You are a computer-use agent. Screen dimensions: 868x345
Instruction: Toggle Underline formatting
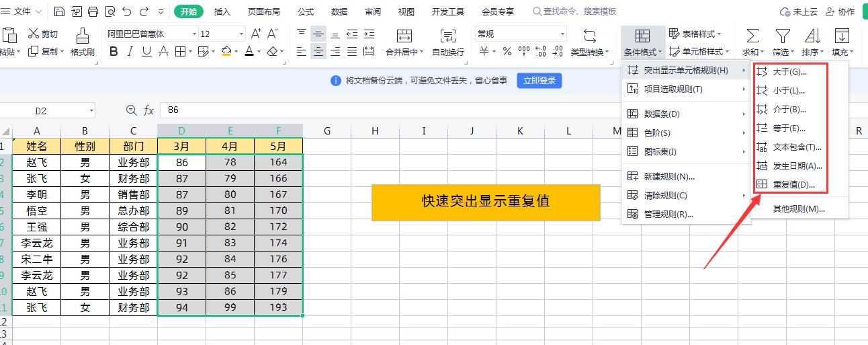point(146,51)
